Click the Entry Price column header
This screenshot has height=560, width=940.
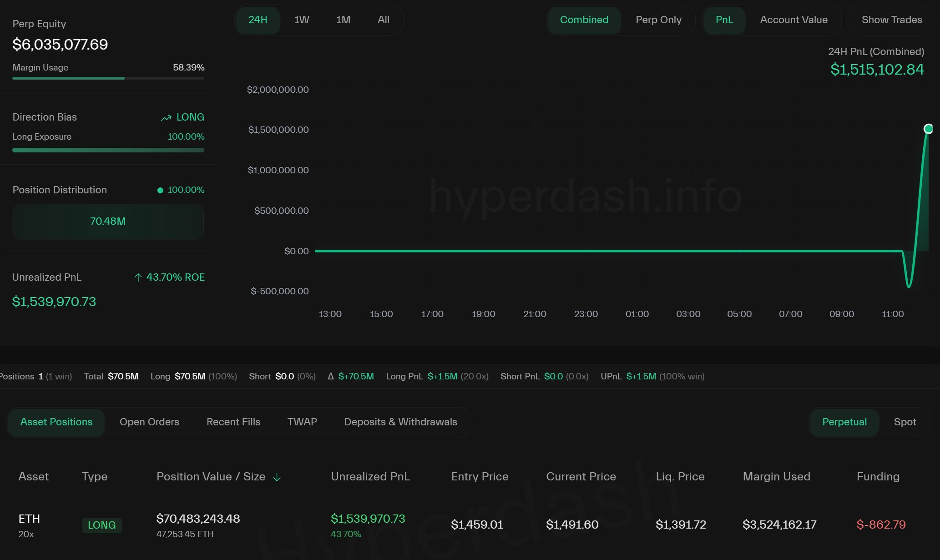click(480, 477)
